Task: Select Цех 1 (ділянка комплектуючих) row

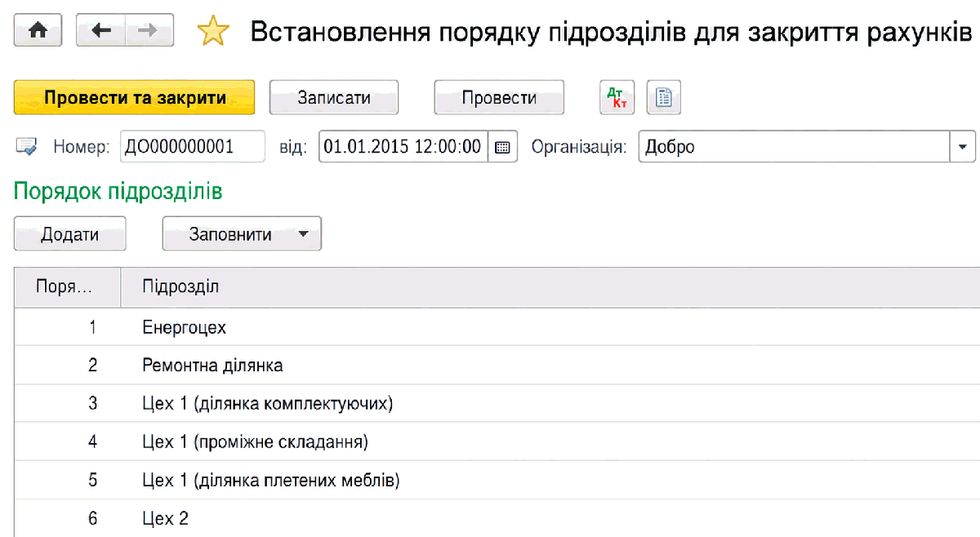Action: click(x=497, y=404)
